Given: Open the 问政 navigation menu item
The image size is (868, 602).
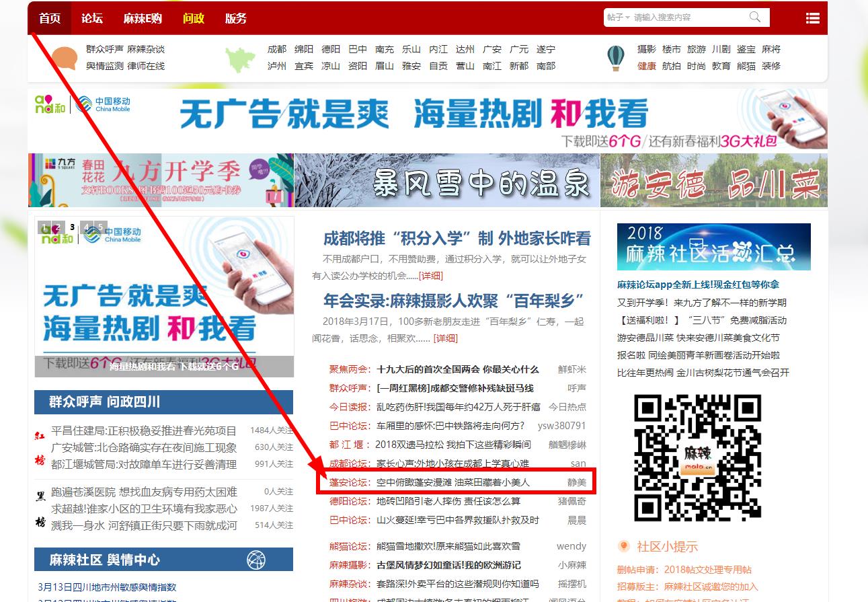Looking at the screenshot, I should pyautogui.click(x=194, y=18).
